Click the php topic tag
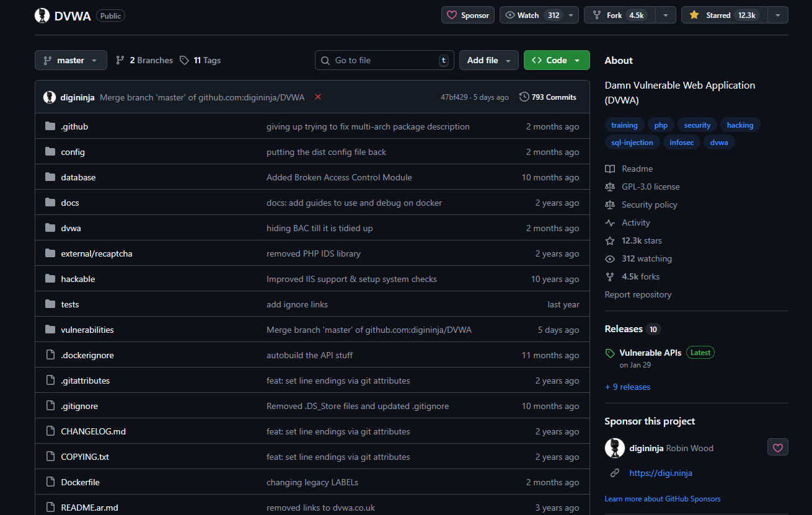 click(x=661, y=125)
